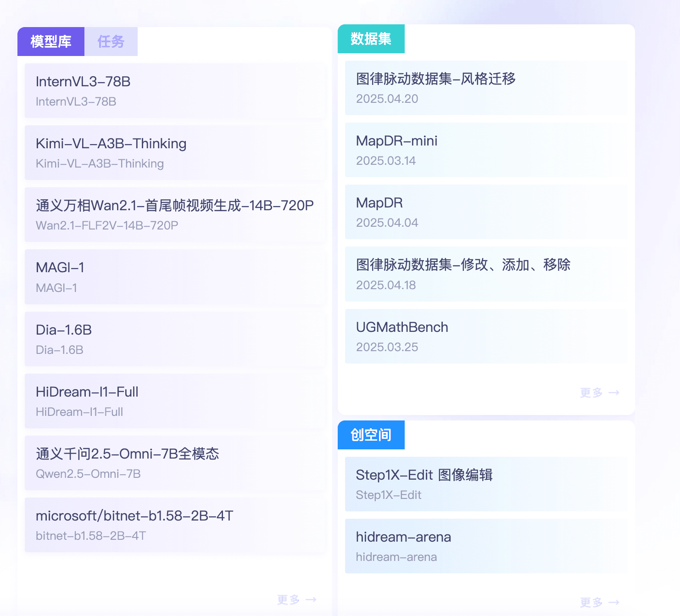Click 更多 arrow icon under datasets
The image size is (680, 616).
614,392
